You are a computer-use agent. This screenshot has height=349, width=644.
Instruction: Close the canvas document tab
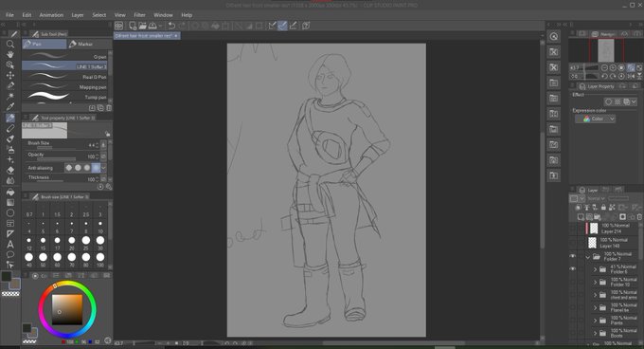tap(176, 36)
